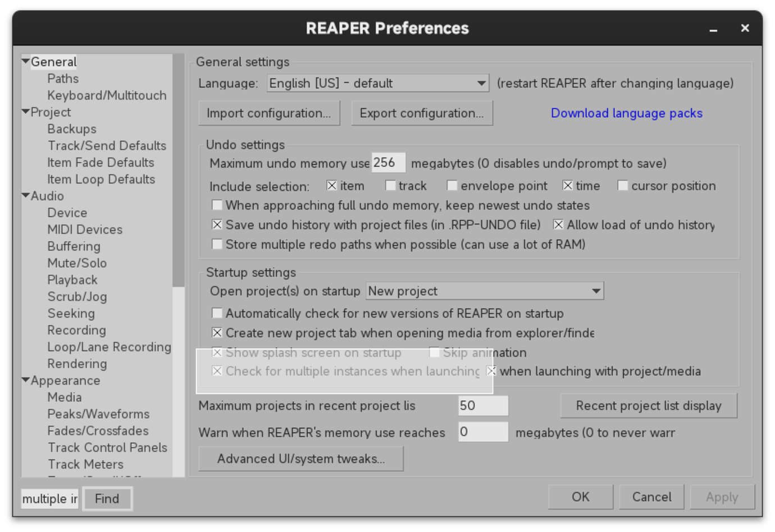Toggle 'Show splash screen on startup'
Screen dimensions: 775x532
[x=217, y=352]
